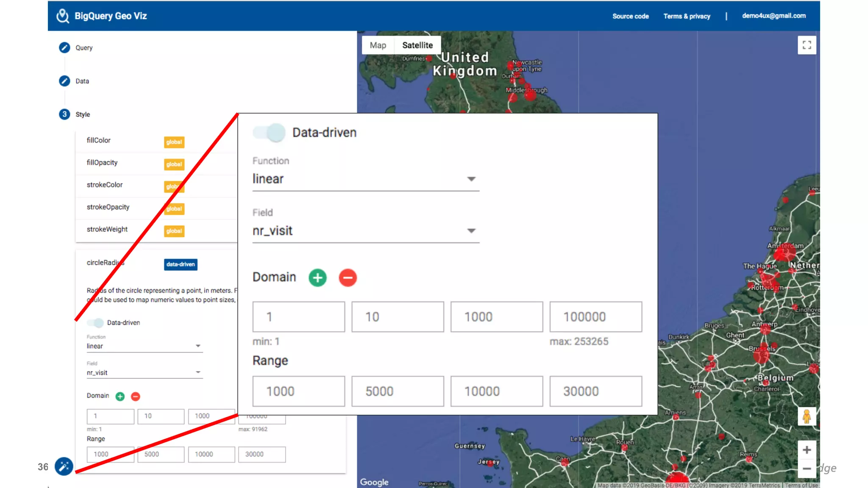Click the Data step pencil icon
The image size is (868, 488).
(x=64, y=81)
